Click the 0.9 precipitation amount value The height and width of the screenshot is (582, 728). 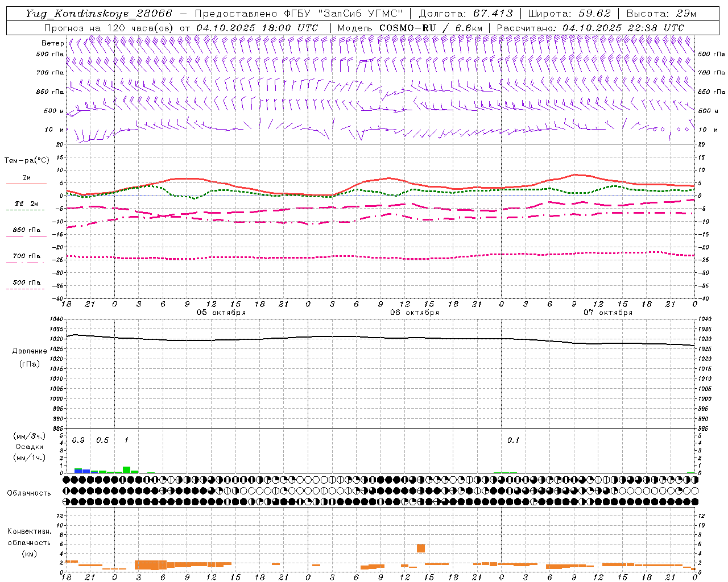pyautogui.click(x=78, y=440)
